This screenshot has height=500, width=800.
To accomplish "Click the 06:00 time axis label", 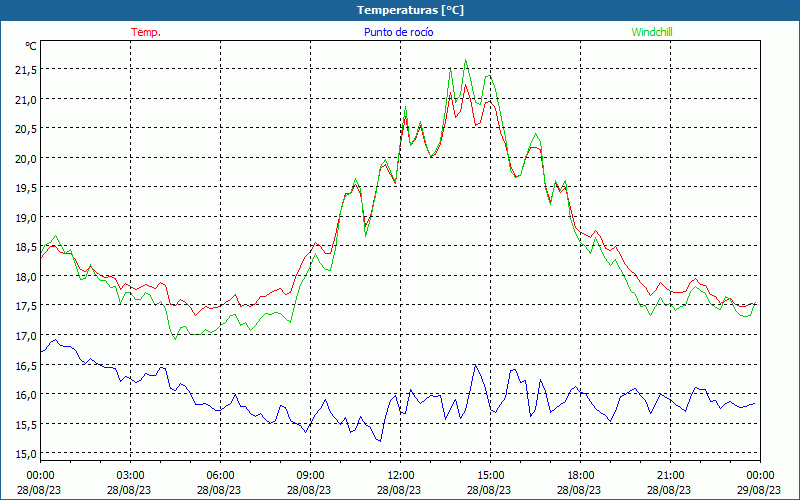I will 220,476.
